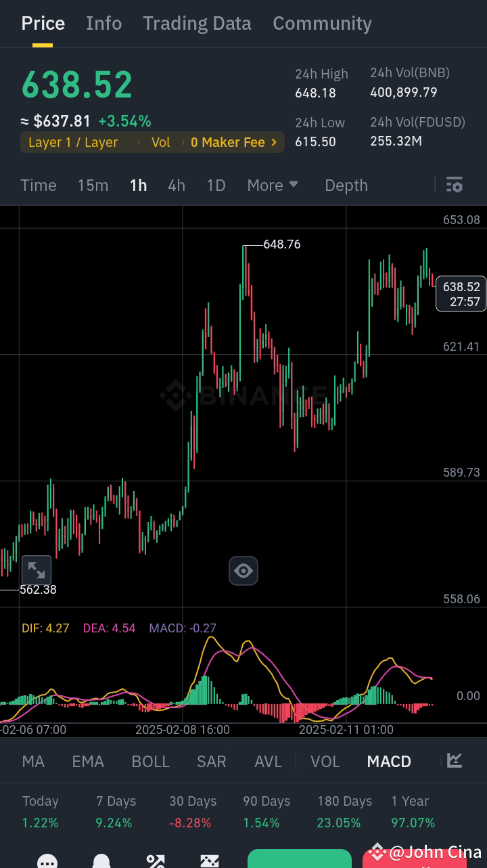Tap the 653.08 price axis label
Screen dimensions: 487x868
click(x=461, y=220)
